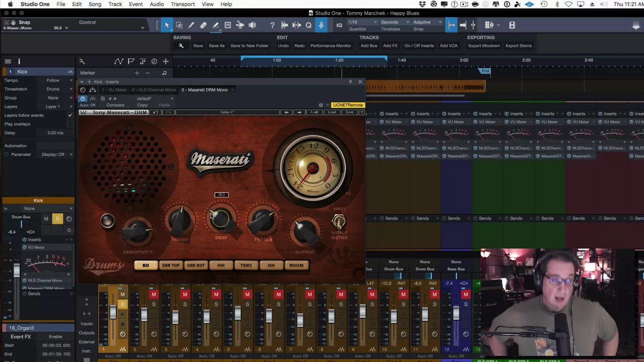Solo the Kick channel in inspector

coord(57,219)
